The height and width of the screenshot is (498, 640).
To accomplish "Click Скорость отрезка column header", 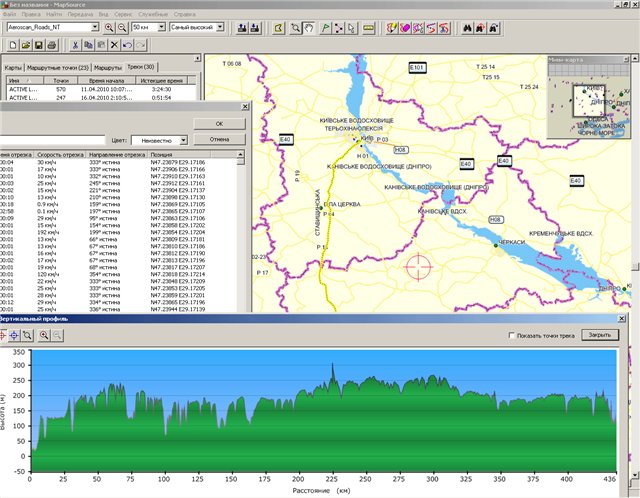I will pos(60,155).
